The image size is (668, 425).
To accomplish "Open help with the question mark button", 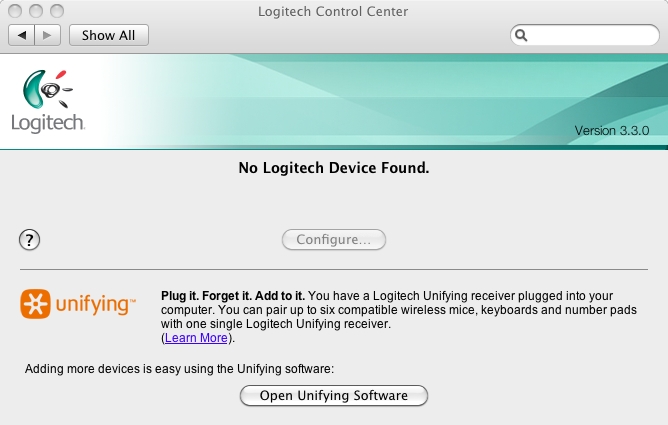I will coord(29,240).
